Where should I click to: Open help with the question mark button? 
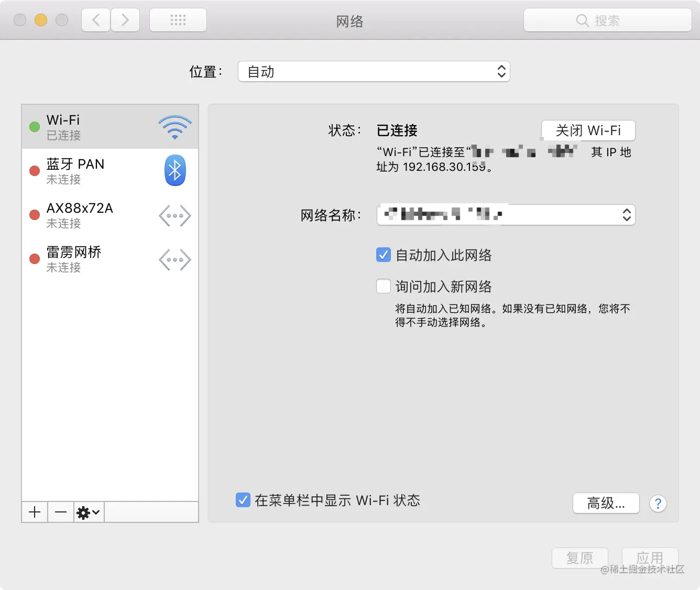pos(658,504)
